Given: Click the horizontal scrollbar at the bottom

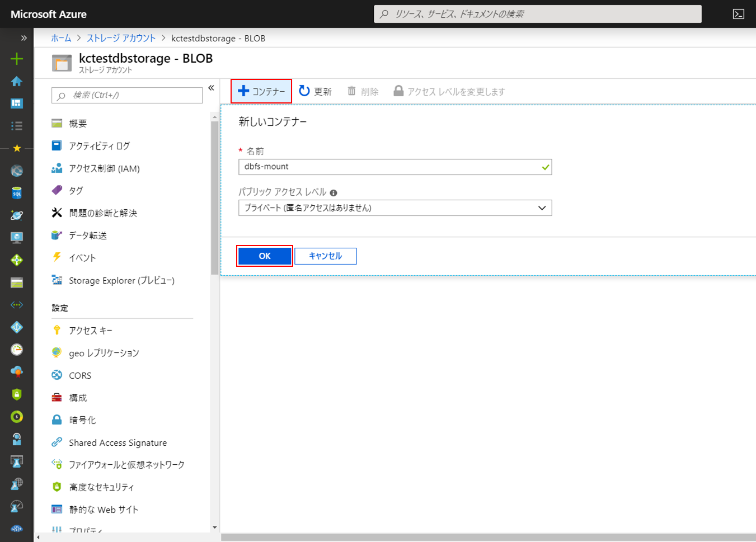Looking at the screenshot, I should (488, 538).
